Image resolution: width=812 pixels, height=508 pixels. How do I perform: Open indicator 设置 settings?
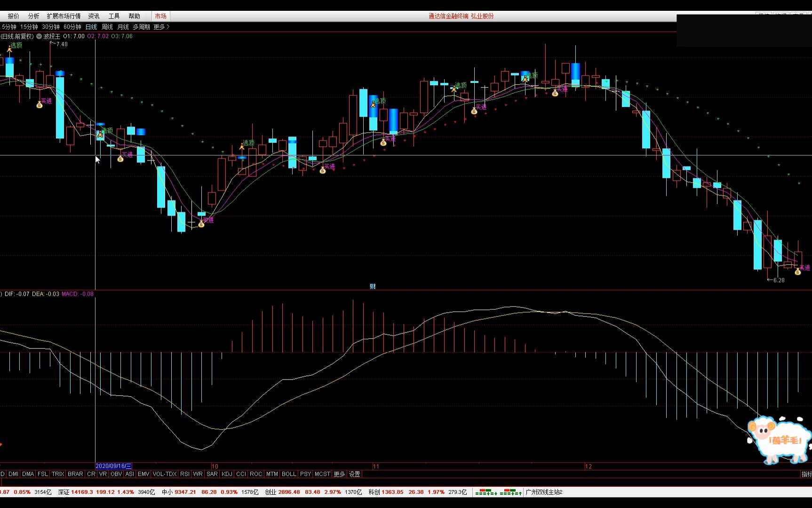coord(354,474)
